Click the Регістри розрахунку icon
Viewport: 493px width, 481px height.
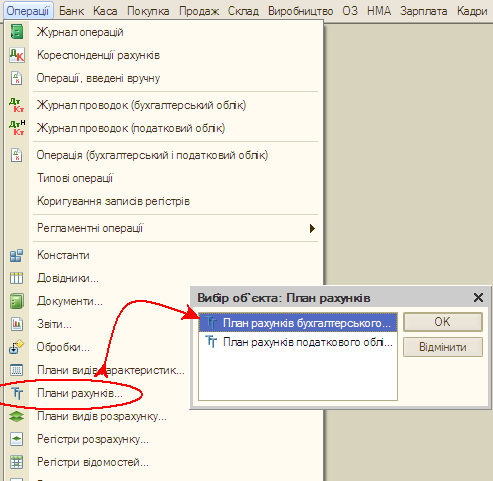(x=16, y=439)
